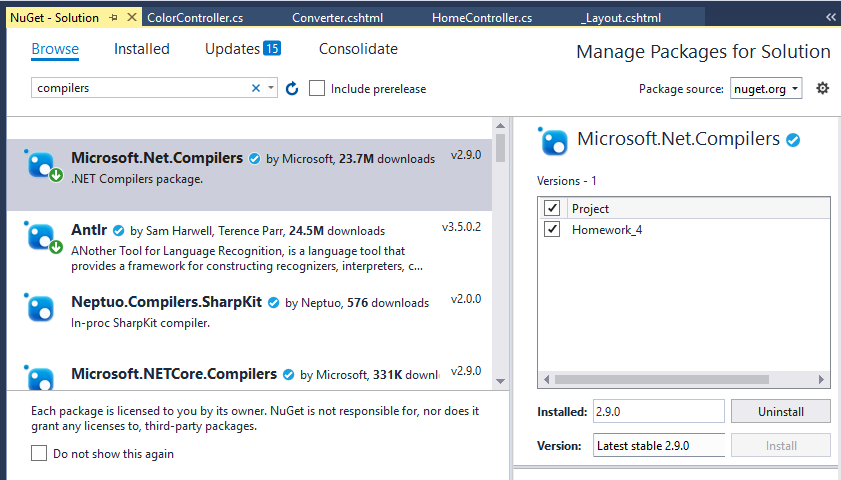Click project list horizontal scrollbar left arrow

[x=547, y=379]
